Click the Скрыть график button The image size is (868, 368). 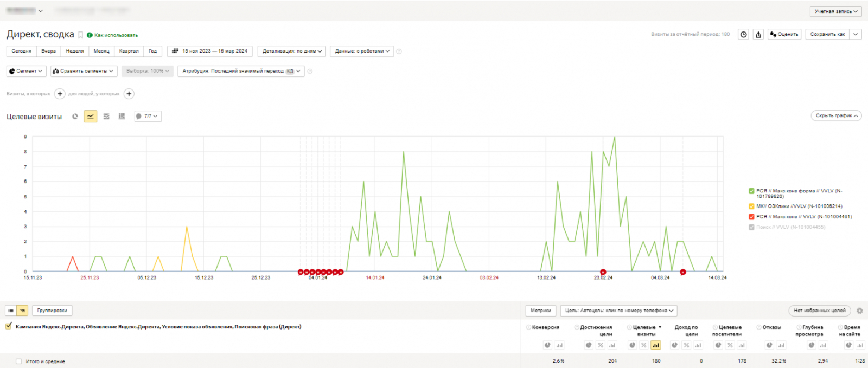click(837, 115)
